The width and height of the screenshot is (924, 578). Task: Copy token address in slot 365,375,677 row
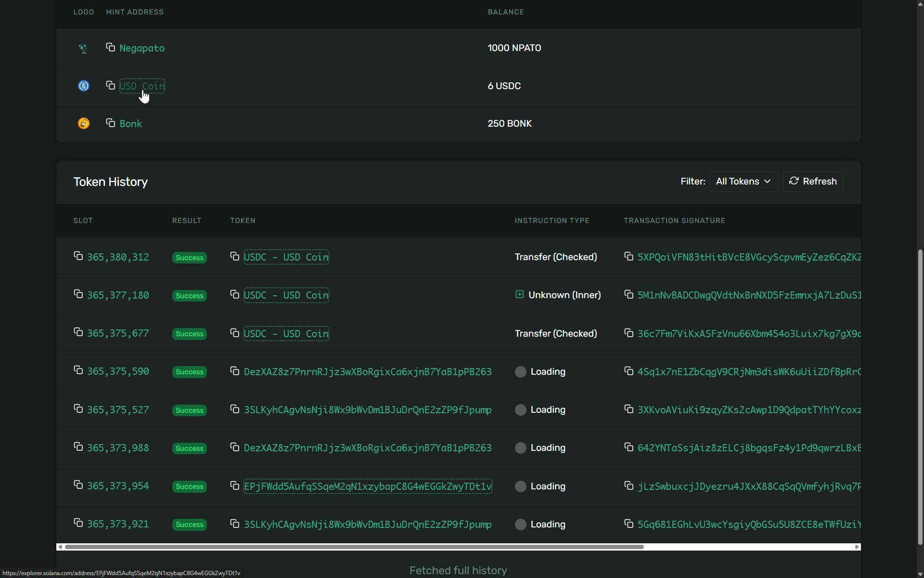click(234, 333)
